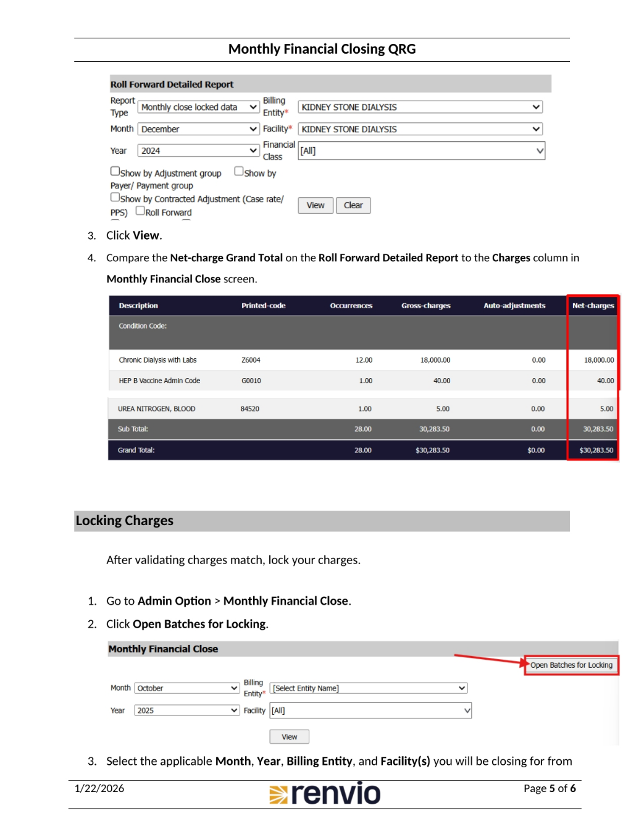Check Show by Payer/Payment group
Screen dimensions: 644x834
(239, 172)
